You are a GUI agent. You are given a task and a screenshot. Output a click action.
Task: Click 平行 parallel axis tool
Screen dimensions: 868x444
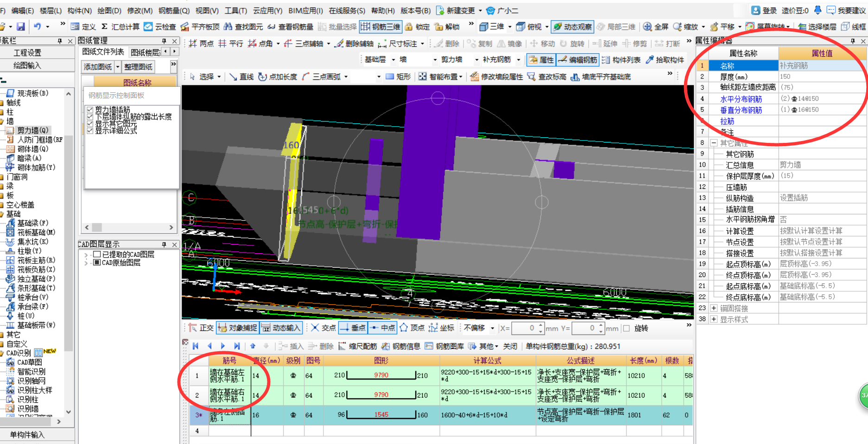click(231, 43)
